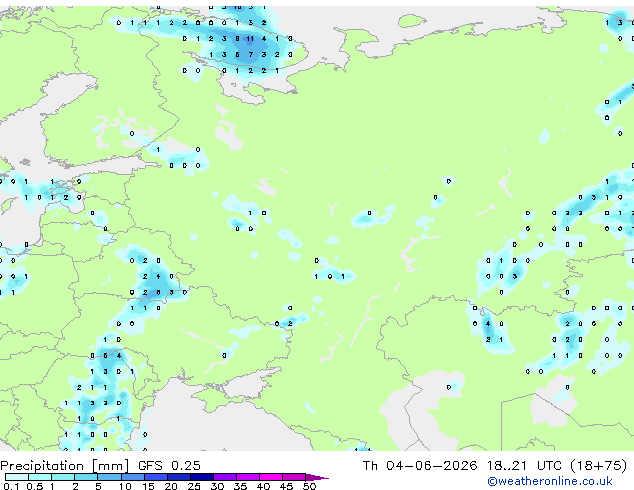
Task: Click the 0.1 to 0.5 mm legend color box
Action: (x=17, y=477)
